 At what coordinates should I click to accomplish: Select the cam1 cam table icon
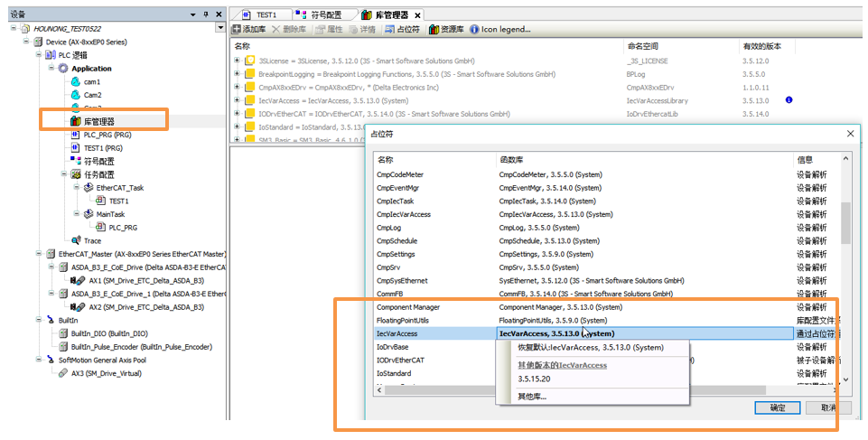pos(76,81)
